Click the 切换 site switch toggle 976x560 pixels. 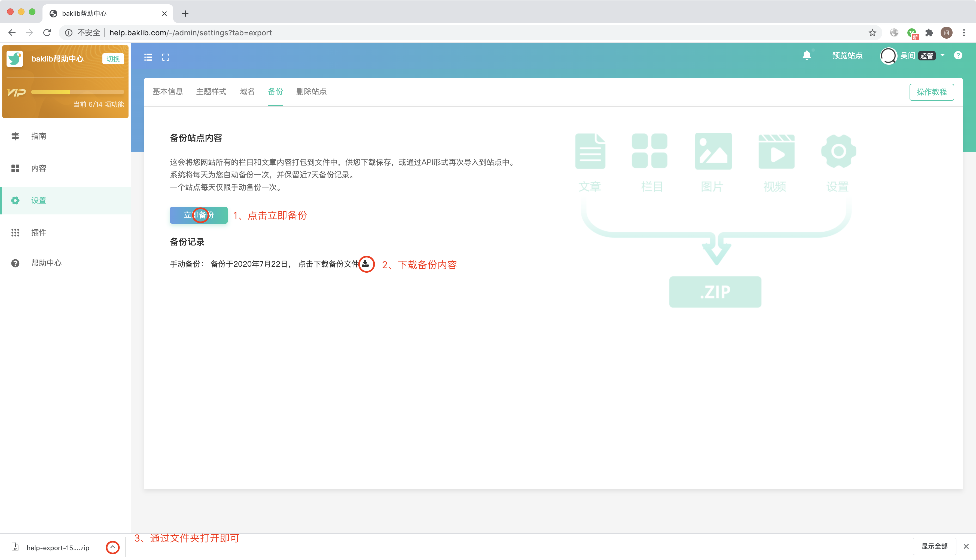(113, 59)
